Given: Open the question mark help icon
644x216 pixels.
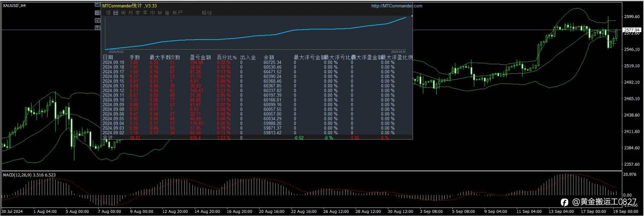Looking at the screenshot, I should pyautogui.click(x=98, y=28).
